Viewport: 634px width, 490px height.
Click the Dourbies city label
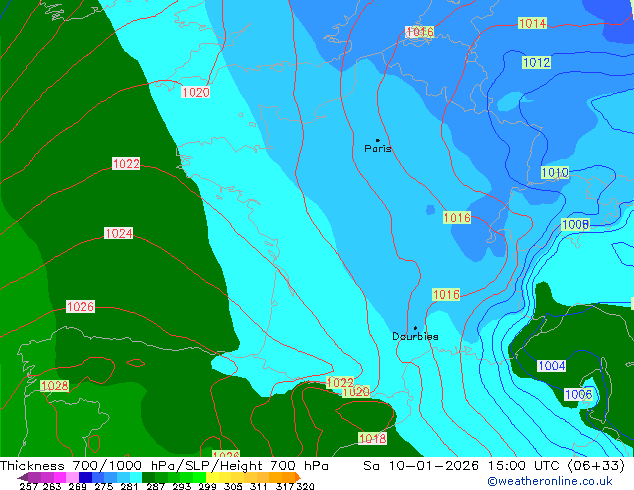[415, 336]
